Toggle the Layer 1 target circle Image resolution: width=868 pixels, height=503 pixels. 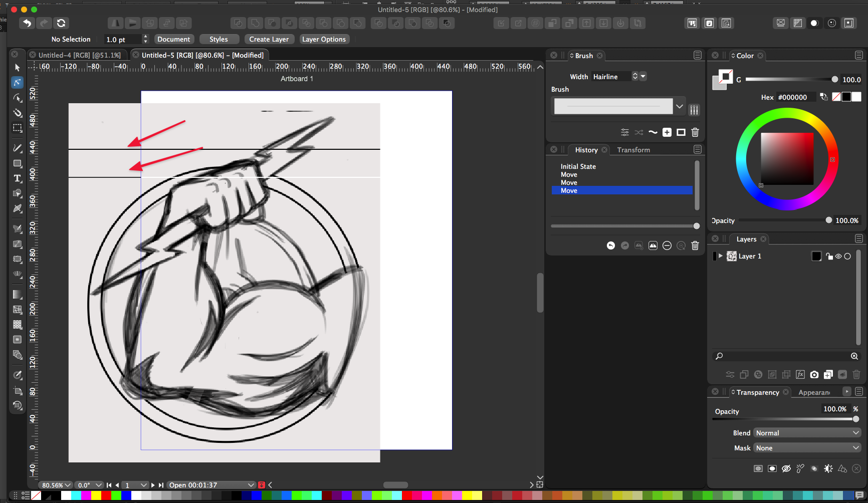(847, 257)
